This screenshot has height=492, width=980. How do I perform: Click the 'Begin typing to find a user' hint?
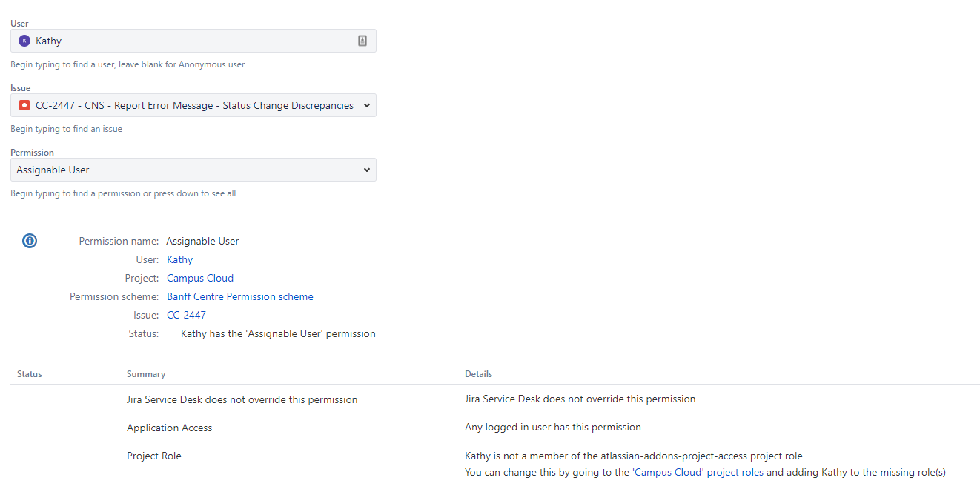pyautogui.click(x=128, y=64)
